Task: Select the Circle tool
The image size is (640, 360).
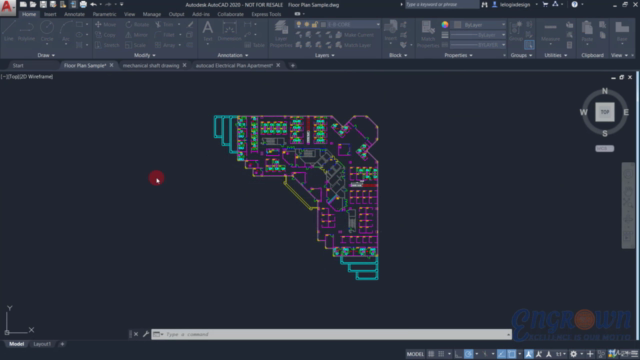Action: [47, 31]
